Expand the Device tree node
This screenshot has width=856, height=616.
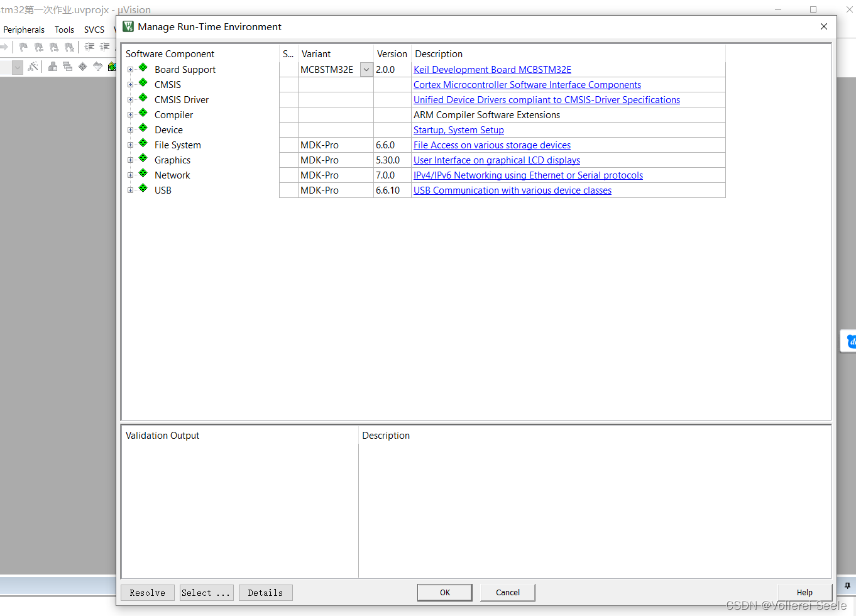[131, 130]
